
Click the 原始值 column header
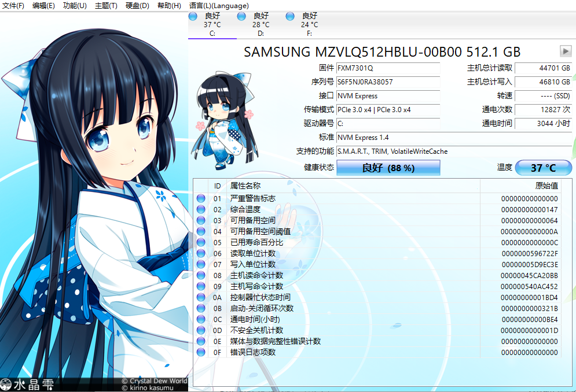[521, 186]
